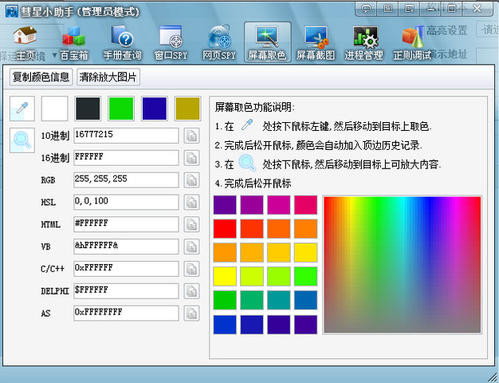Click the magnifier zoom tool button
Screen dimensions: 499x383
pyautogui.click(x=22, y=140)
